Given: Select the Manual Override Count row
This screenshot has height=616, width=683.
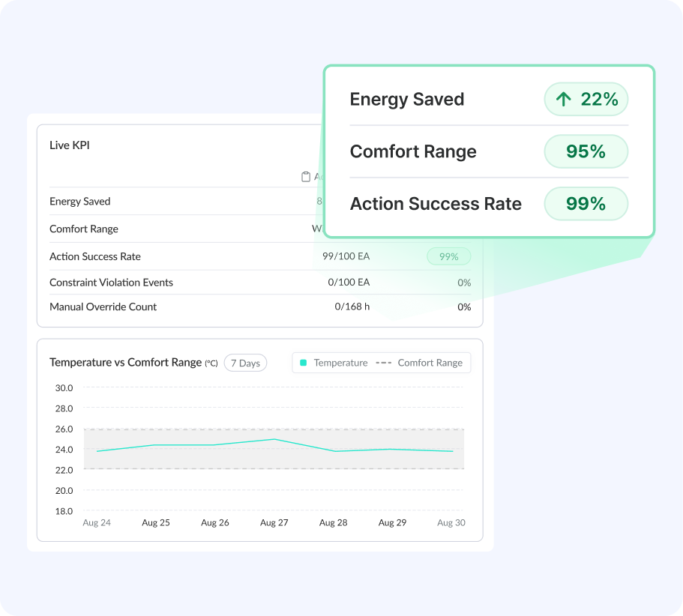Looking at the screenshot, I should click(x=103, y=307).
